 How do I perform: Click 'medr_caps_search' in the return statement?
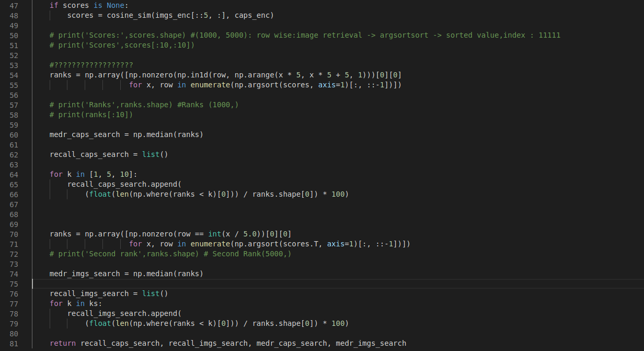tap(292, 343)
